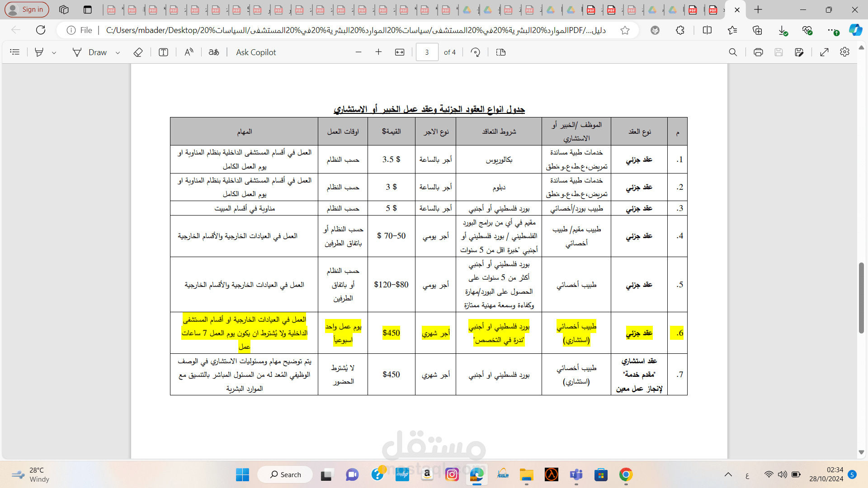868x488 pixels.
Task: Open the PDF table of contents panel
Action: pyautogui.click(x=15, y=52)
